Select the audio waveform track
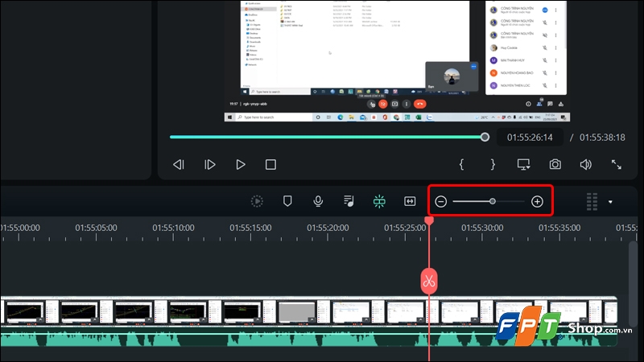The height and width of the screenshot is (362, 644). tap(308, 336)
